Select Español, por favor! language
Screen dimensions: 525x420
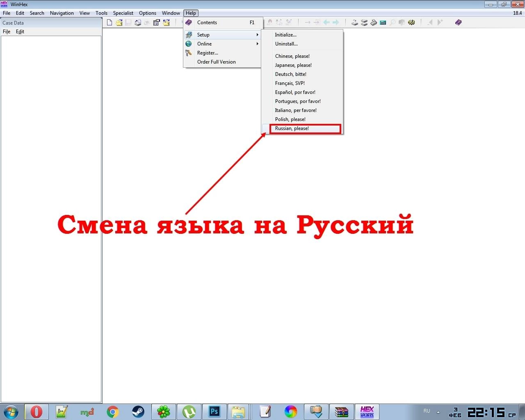pos(302,92)
